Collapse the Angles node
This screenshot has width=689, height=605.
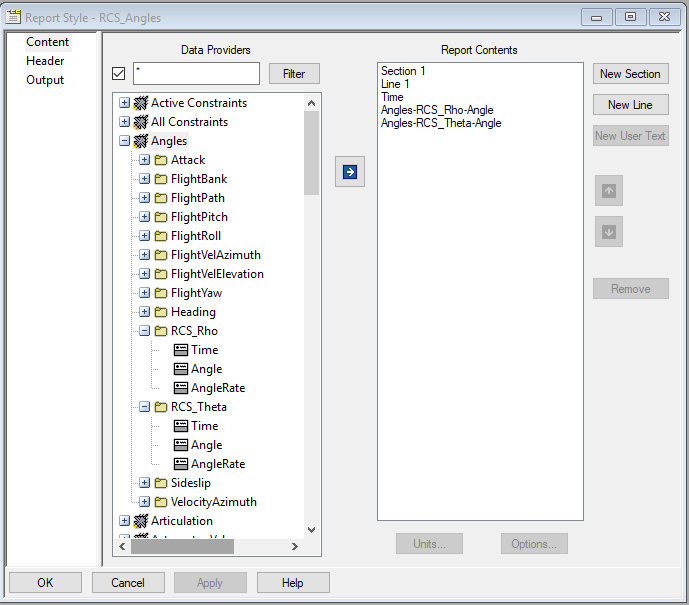[x=125, y=141]
